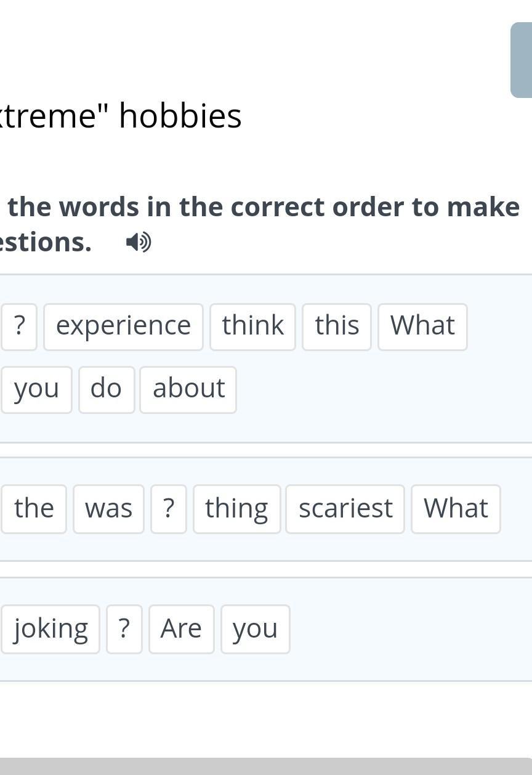
Task: Choose the word tile 'was'
Action: (x=108, y=509)
